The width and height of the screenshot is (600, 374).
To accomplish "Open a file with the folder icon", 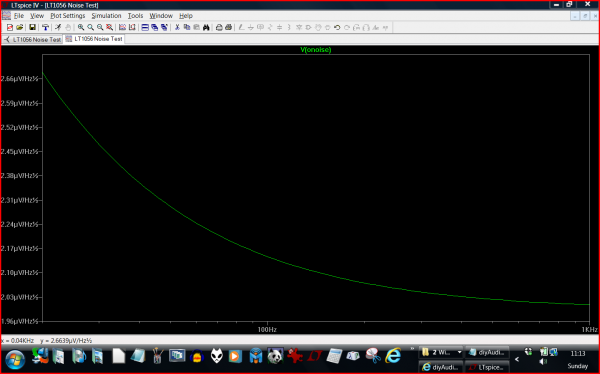I will coord(20,27).
